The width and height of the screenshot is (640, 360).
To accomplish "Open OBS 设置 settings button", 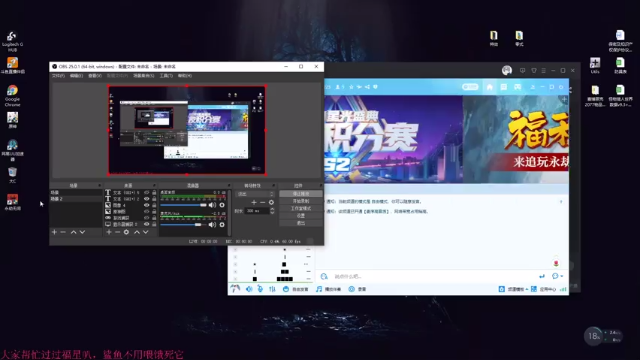I will coord(301,216).
